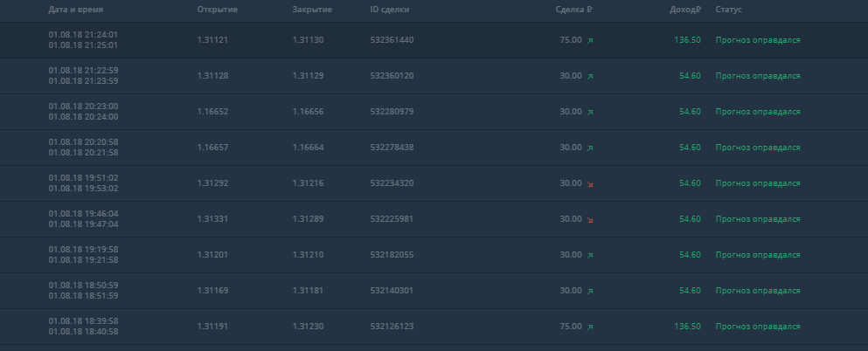Image resolution: width=868 pixels, height=351 pixels.
Task: Click the green up arrow for trade 532278438
Action: [590, 148]
